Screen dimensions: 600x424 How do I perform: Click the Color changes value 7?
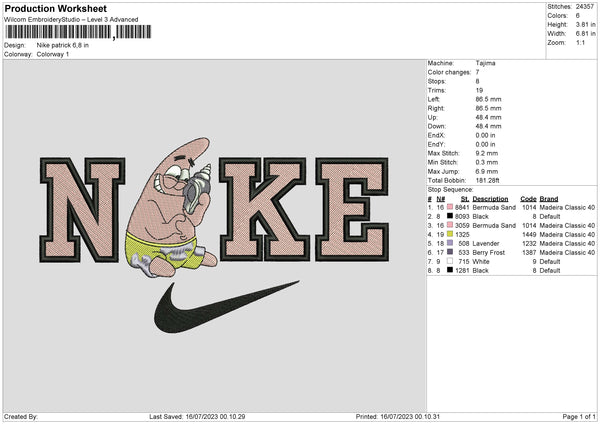pyautogui.click(x=477, y=72)
